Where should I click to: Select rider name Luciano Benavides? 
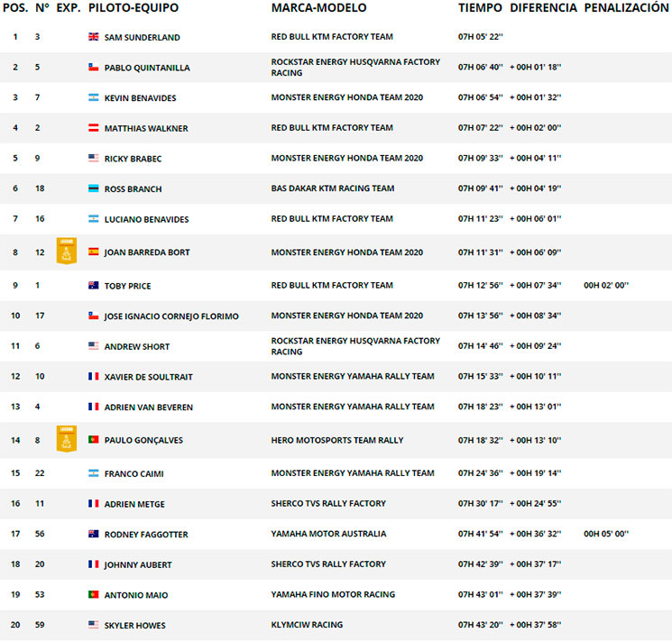tap(146, 220)
